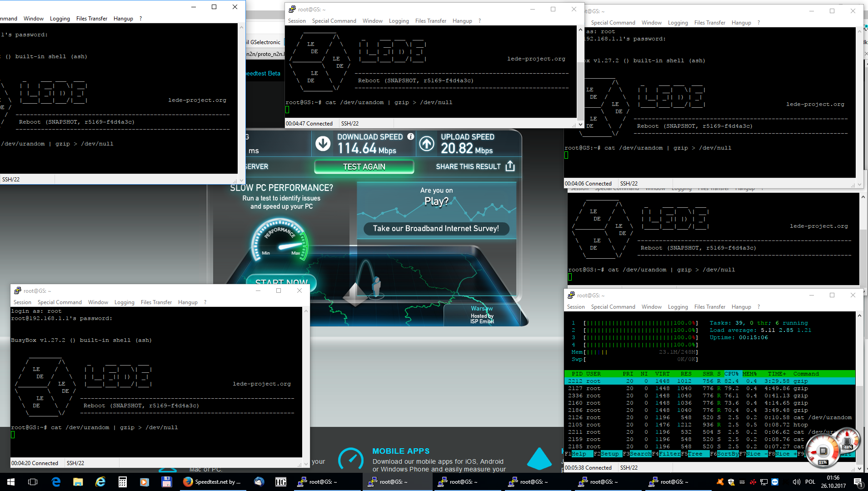Click F4 Filter in htop footer
868x491 pixels.
[x=666, y=454]
